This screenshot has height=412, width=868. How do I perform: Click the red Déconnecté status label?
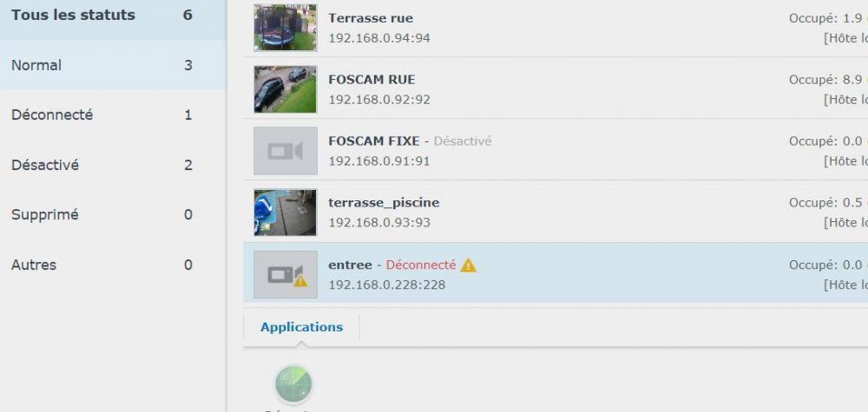[x=421, y=265]
